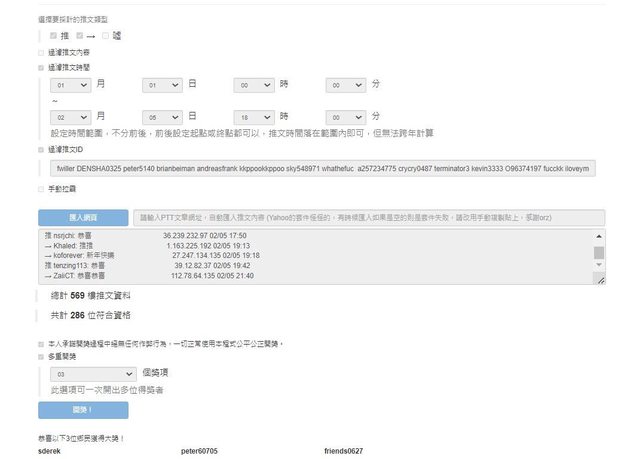Enable the 篩選推文內容 filter checkbox

(41, 53)
